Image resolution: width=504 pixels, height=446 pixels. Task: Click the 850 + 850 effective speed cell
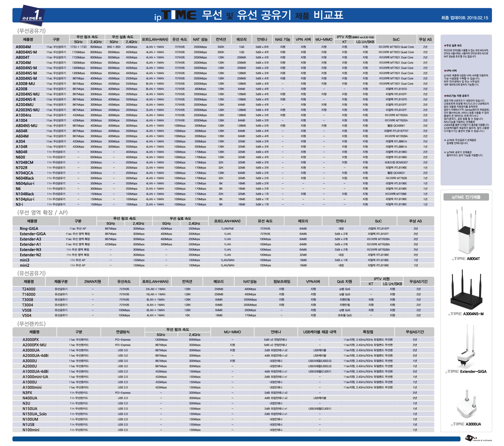click(x=114, y=47)
